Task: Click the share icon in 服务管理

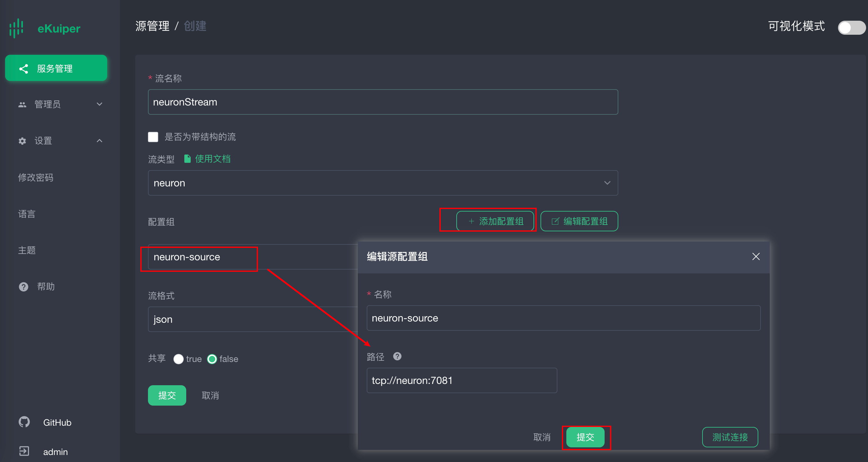Action: (23, 69)
